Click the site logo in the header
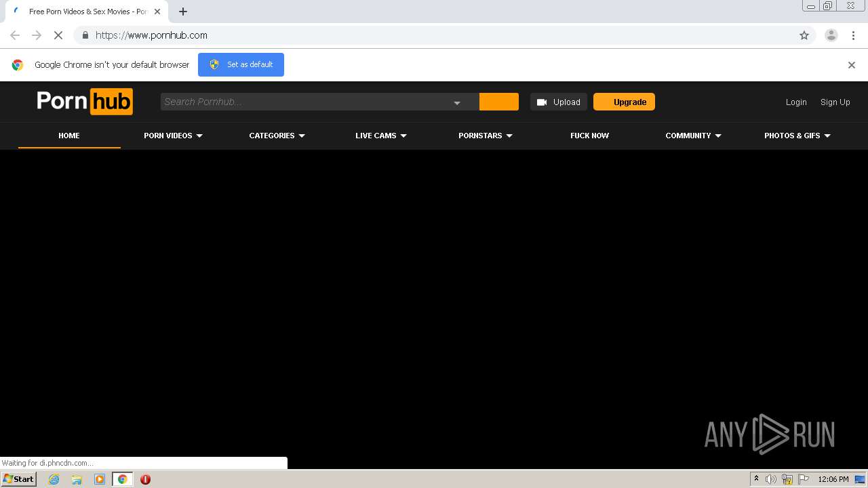The image size is (868, 488). 85,102
